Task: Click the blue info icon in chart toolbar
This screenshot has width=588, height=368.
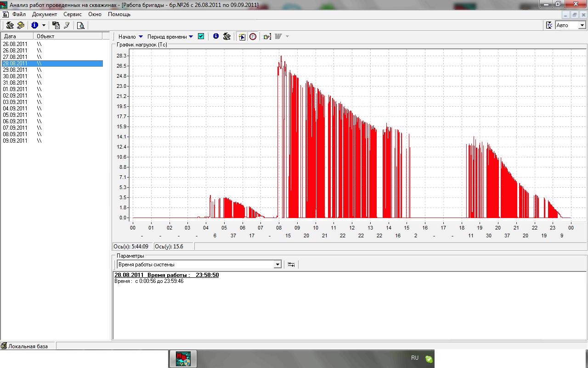Action: click(x=216, y=36)
